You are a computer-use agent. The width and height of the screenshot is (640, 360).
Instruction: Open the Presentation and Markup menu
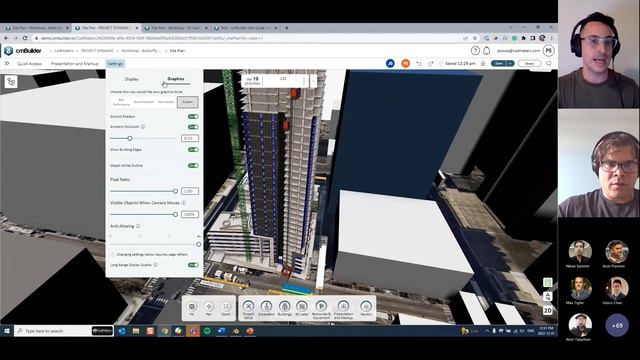pyautogui.click(x=75, y=64)
